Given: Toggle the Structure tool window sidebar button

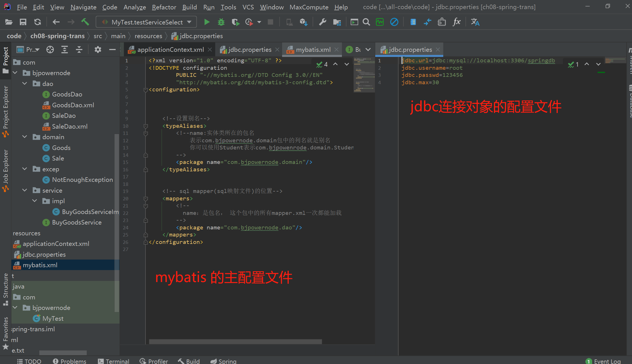Looking at the screenshot, I should [5, 289].
